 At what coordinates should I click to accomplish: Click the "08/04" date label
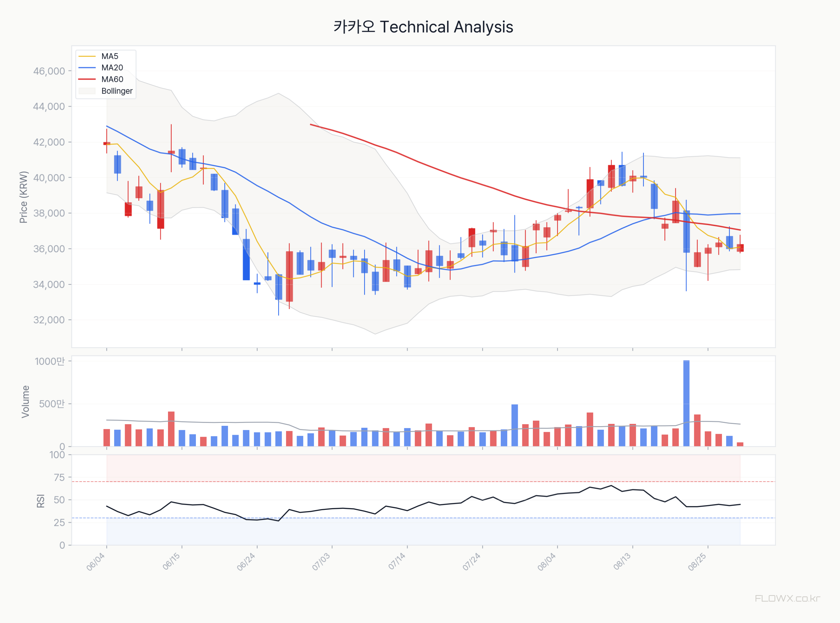(x=547, y=562)
